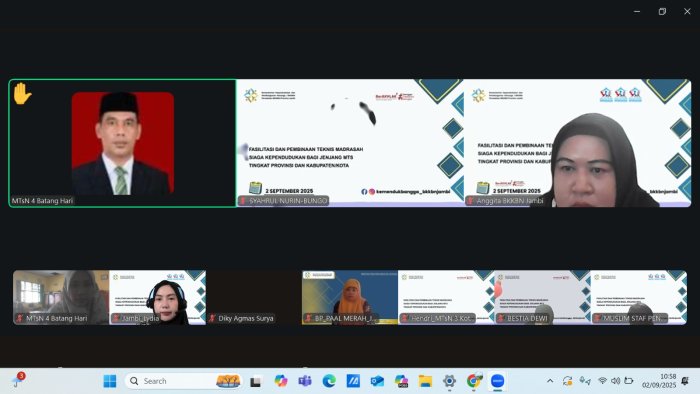Viewport: 700px width, 394px height.
Task: Click muted mic icon beside Diky Agmas Surya
Action: pyautogui.click(x=212, y=318)
